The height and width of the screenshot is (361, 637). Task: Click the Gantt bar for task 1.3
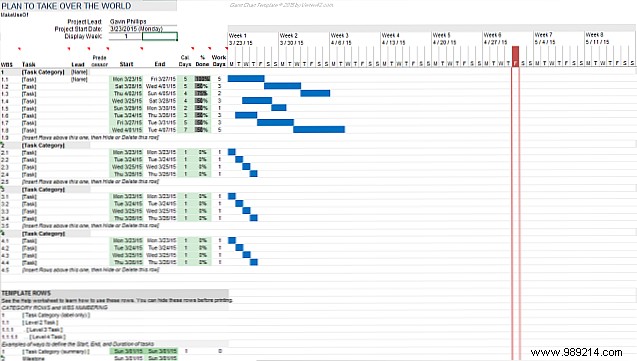point(315,93)
